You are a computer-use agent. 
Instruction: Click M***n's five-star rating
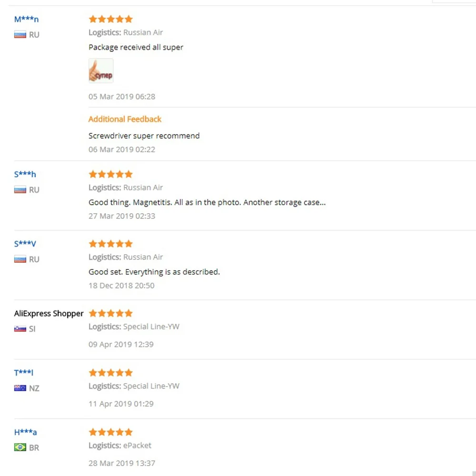coord(110,19)
